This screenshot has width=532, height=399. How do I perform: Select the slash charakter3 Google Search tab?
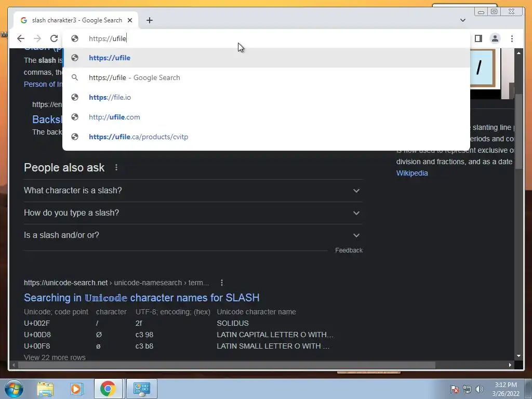click(x=76, y=20)
